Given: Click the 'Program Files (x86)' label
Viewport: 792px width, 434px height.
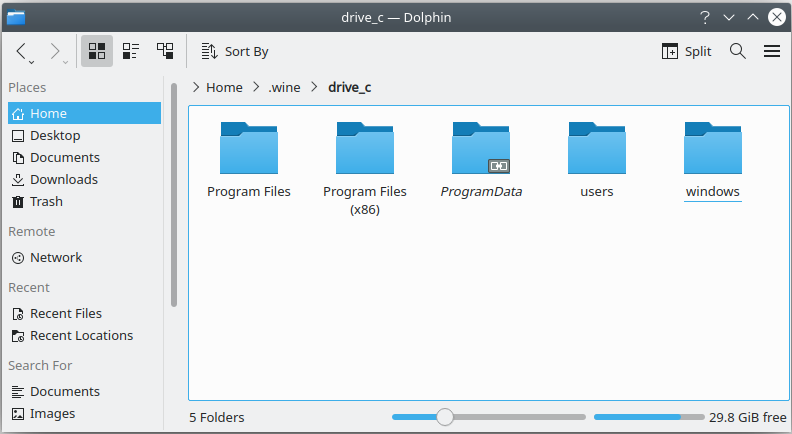Looking at the screenshot, I should tap(365, 201).
